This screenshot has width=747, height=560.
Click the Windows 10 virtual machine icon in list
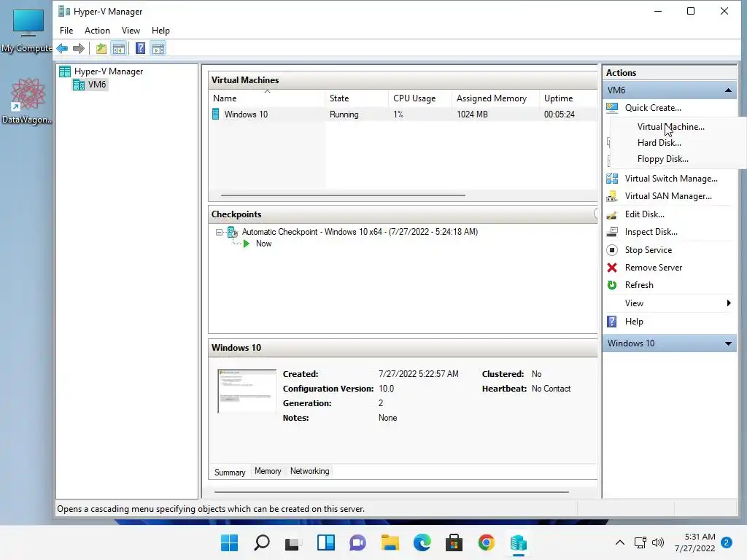coord(216,114)
